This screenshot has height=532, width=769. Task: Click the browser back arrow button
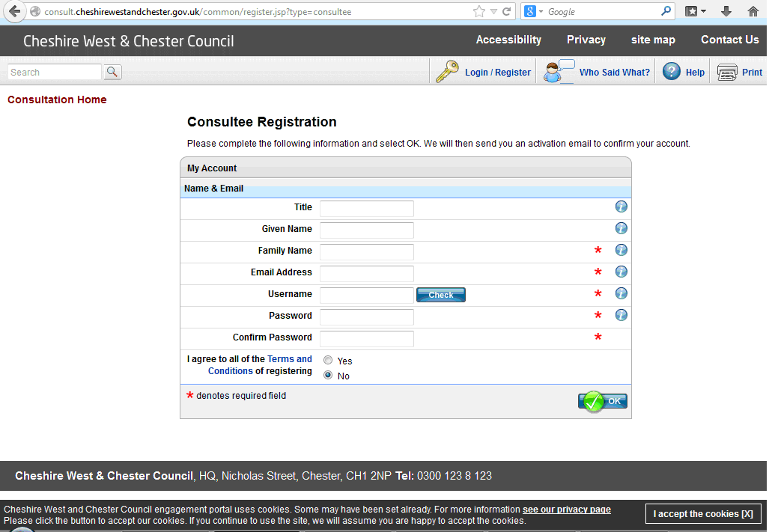pyautogui.click(x=15, y=11)
